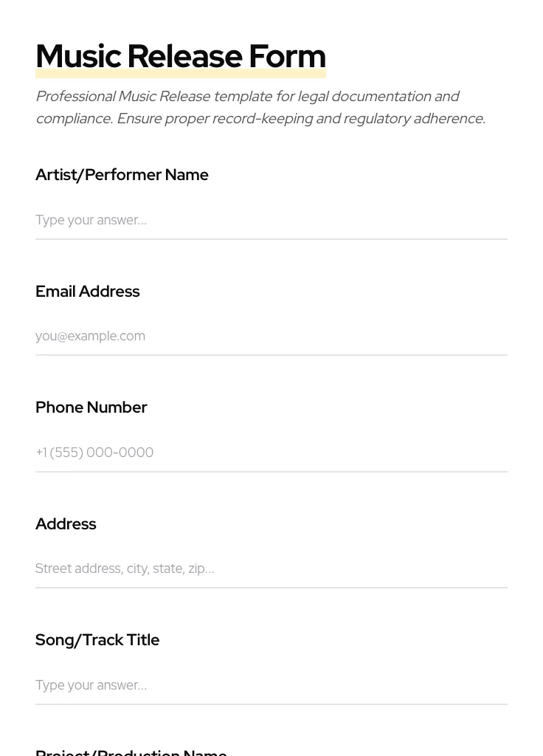Click the yellow highlight under the form title
The image size is (543, 756).
point(180,74)
